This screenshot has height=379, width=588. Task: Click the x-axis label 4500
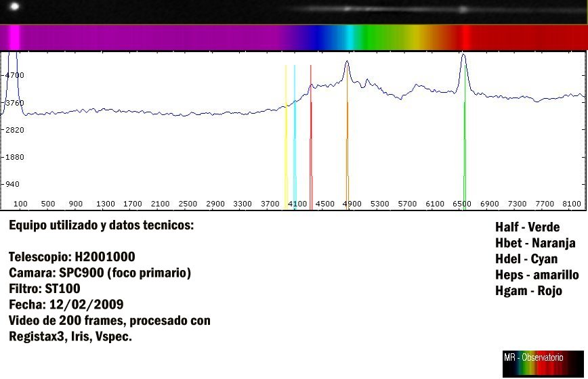click(324, 204)
